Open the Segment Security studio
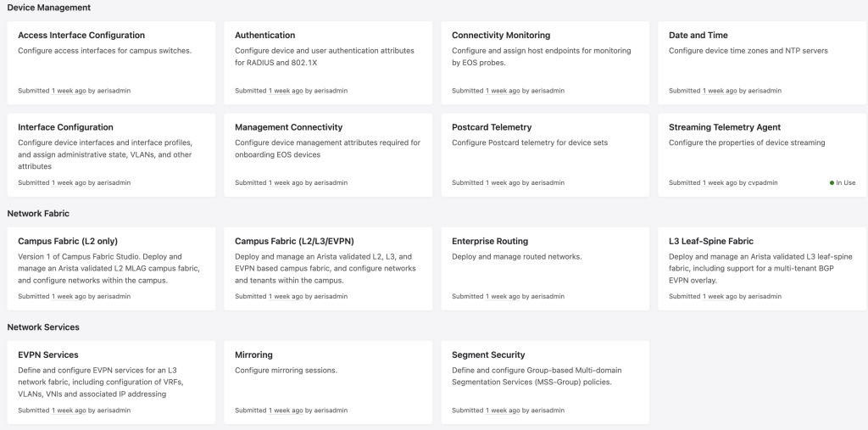 click(545, 383)
